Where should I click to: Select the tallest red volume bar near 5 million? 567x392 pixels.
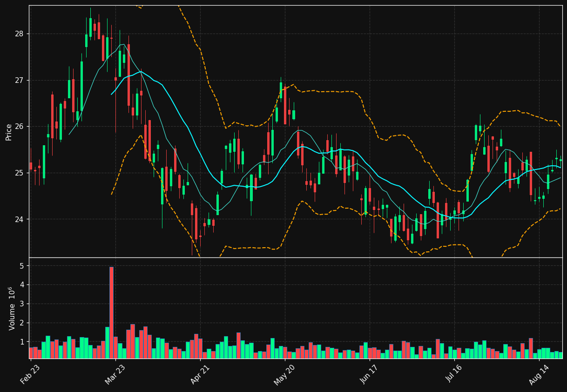pos(111,312)
